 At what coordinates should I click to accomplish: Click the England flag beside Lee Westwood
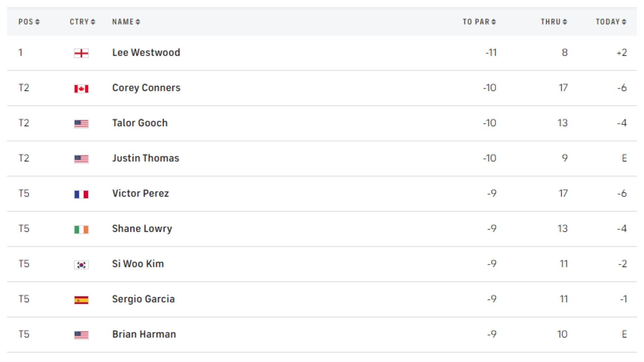[x=81, y=53]
